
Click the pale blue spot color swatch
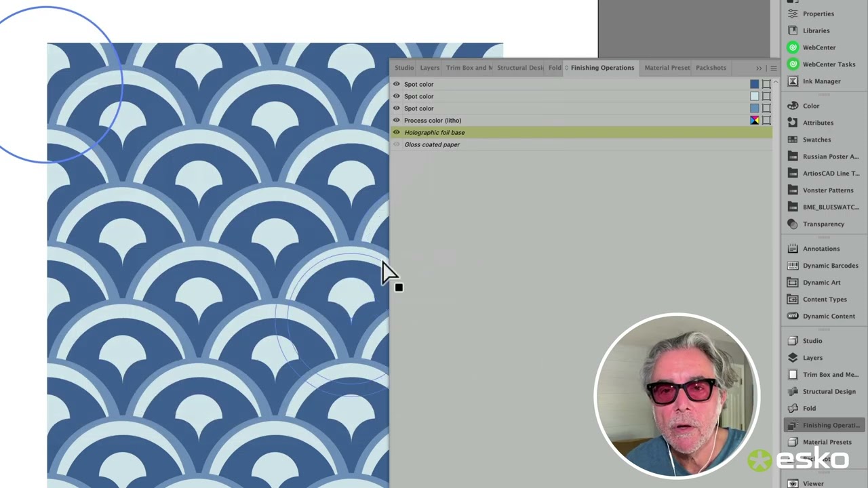point(755,96)
